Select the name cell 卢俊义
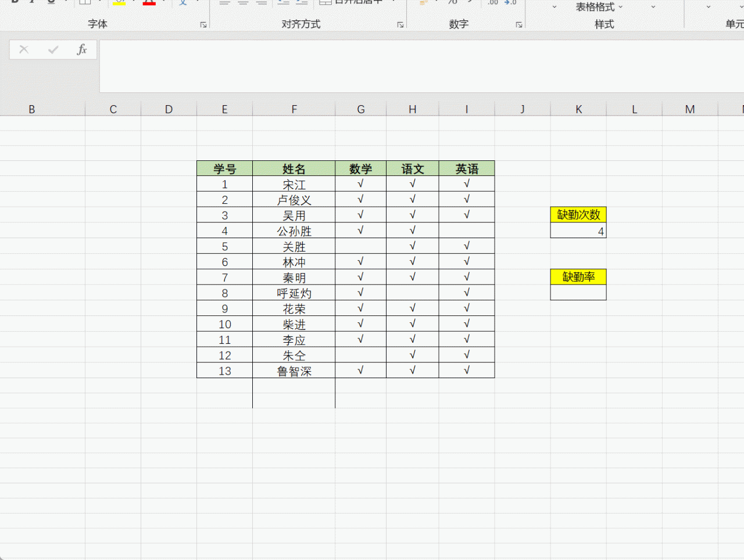The image size is (744, 560). [294, 200]
